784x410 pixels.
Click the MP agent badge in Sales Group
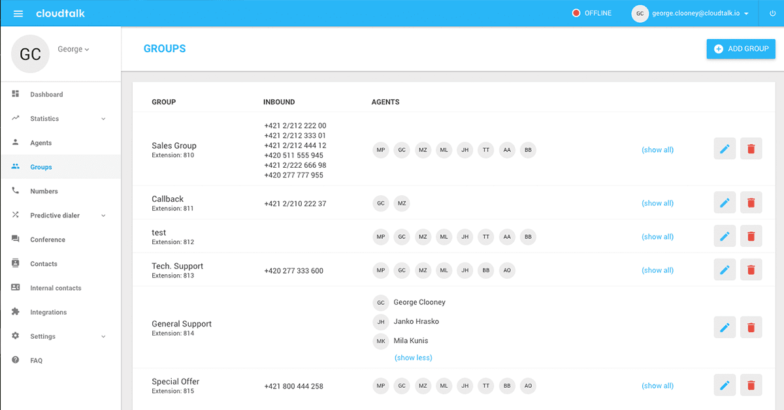[380, 150]
